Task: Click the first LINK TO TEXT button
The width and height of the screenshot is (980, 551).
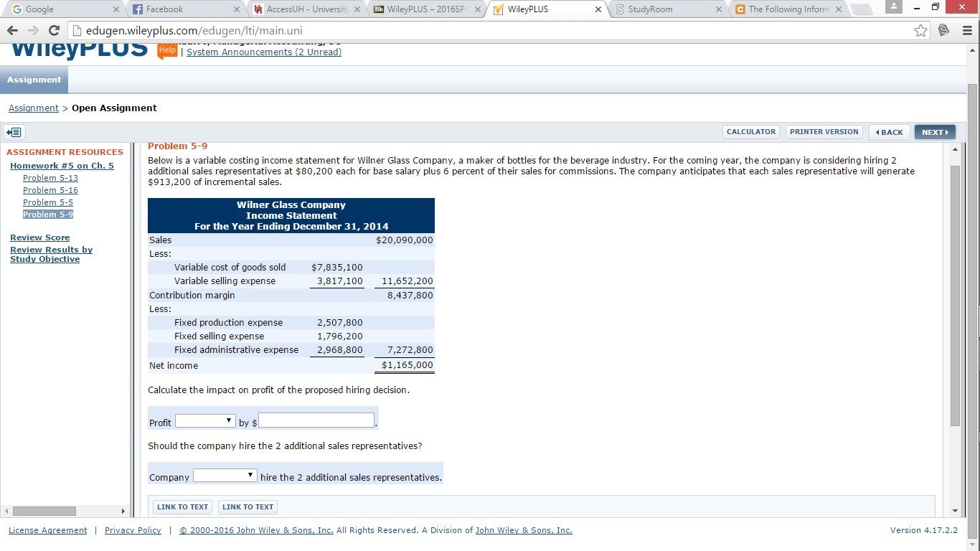Action: 182,507
